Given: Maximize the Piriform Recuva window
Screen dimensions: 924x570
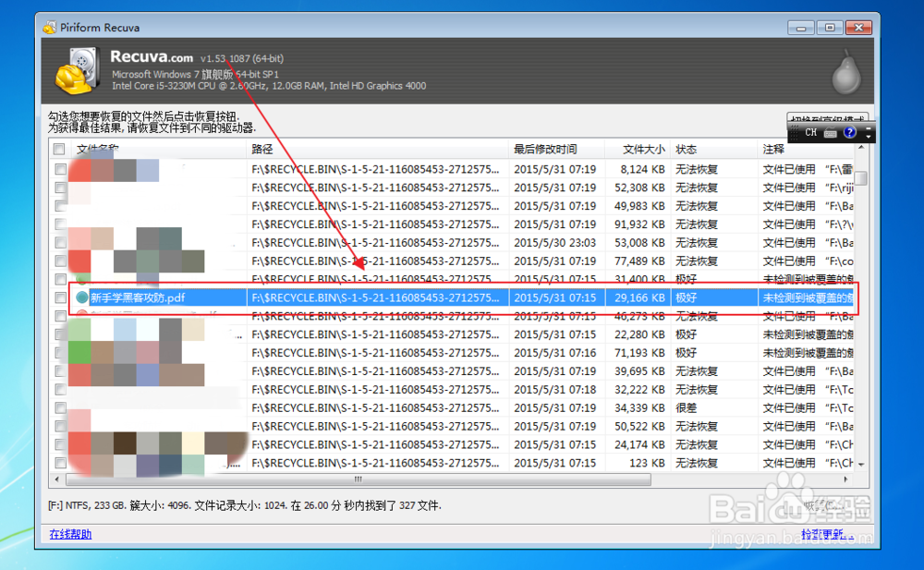Looking at the screenshot, I should tap(830, 28).
